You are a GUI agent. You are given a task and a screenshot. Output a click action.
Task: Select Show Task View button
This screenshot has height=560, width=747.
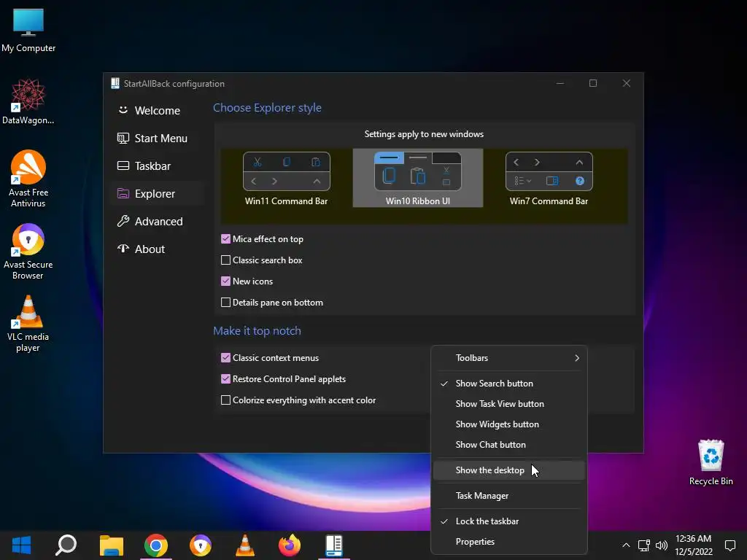[508, 404]
